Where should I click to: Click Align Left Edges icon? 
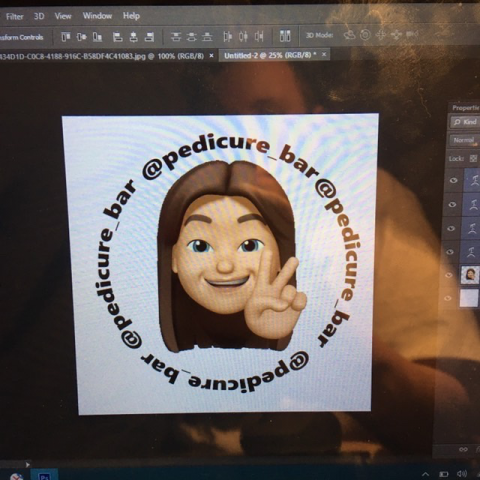pyautogui.click(x=117, y=37)
